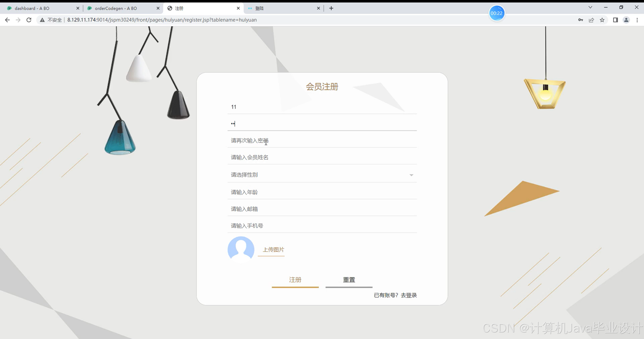Click the 请再次输入密码 field
Screen dimensions: 644x339
click(322, 141)
